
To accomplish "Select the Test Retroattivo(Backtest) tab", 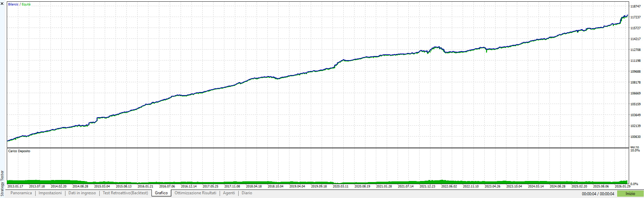I will 125,193.
